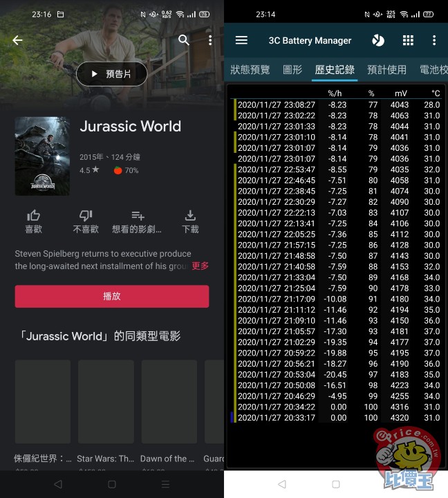
Task: Like Jurassic World with thumbs up
Action: click(x=33, y=221)
